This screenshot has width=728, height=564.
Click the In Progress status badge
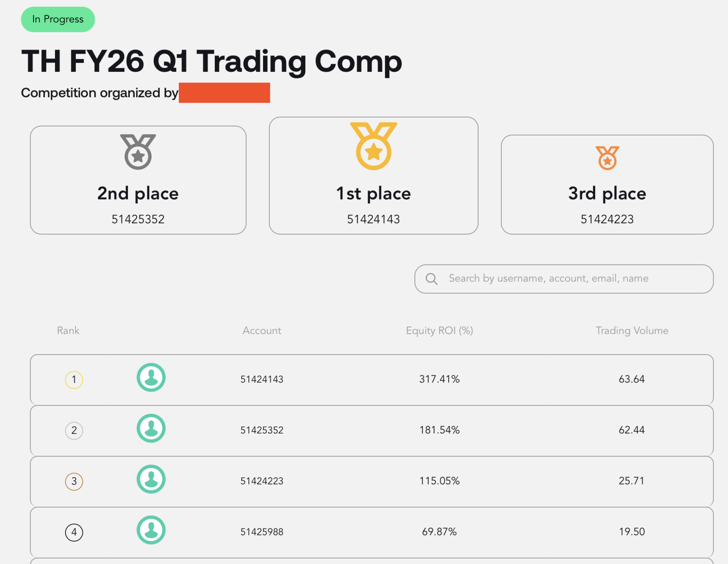(x=58, y=19)
